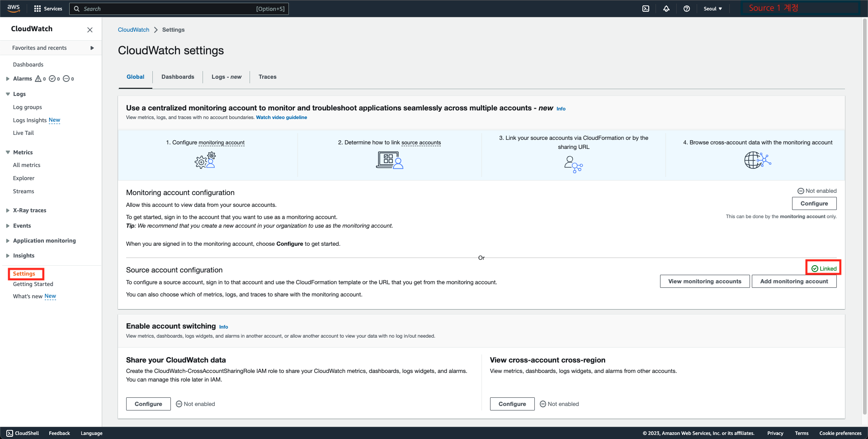The height and width of the screenshot is (439, 868).
Task: Open the notifications bell
Action: click(666, 8)
